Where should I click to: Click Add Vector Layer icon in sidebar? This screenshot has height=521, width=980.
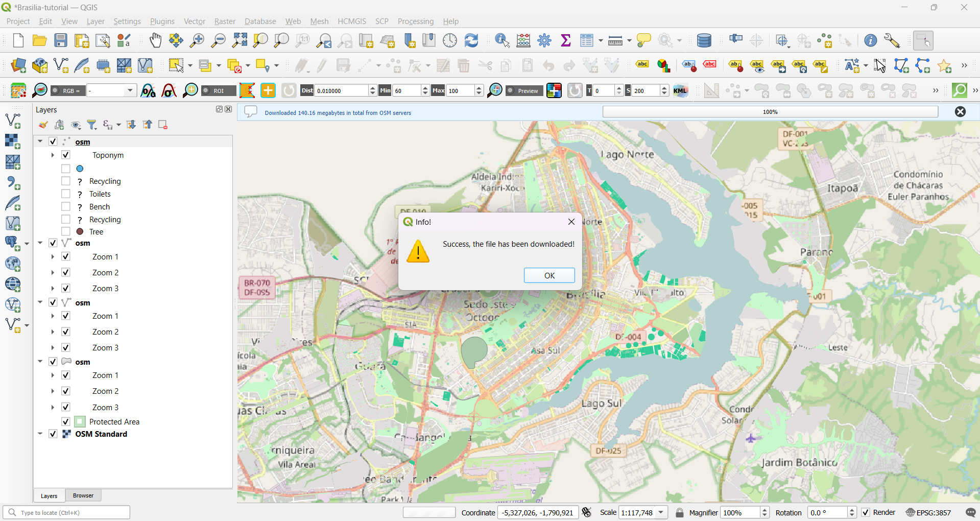(13, 121)
